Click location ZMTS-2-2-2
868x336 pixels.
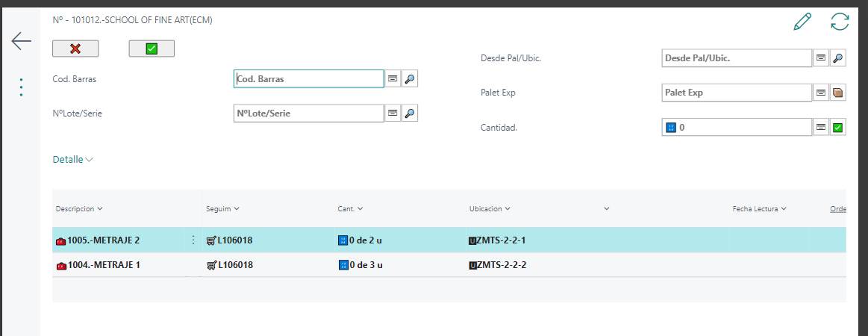[501, 264]
